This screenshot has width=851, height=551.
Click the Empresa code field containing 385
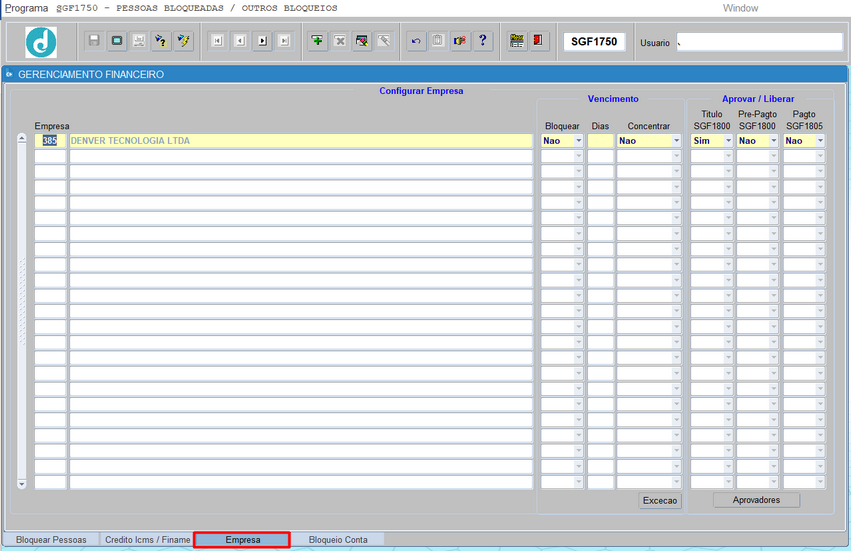coord(50,141)
